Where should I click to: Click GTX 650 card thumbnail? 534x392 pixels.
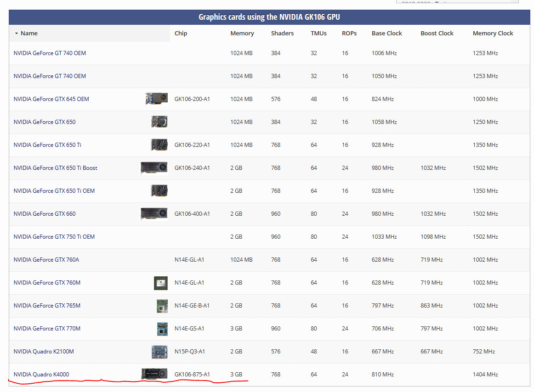(x=159, y=122)
